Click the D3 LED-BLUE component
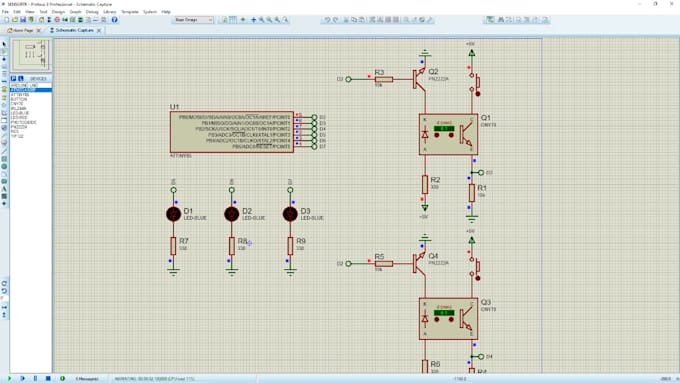680x383 pixels. click(x=290, y=214)
